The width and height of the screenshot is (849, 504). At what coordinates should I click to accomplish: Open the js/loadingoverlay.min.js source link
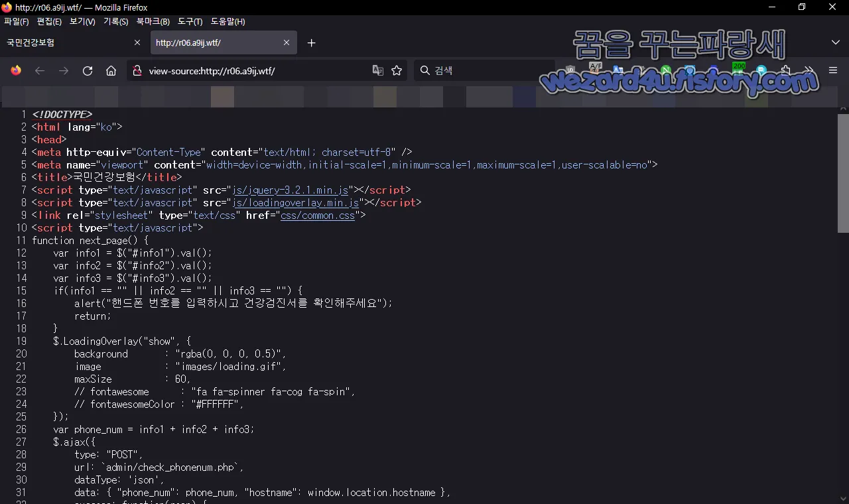coord(294,203)
